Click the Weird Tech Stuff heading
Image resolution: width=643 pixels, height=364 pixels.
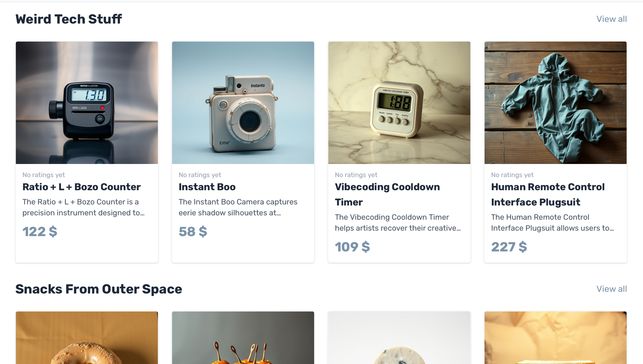[69, 19]
